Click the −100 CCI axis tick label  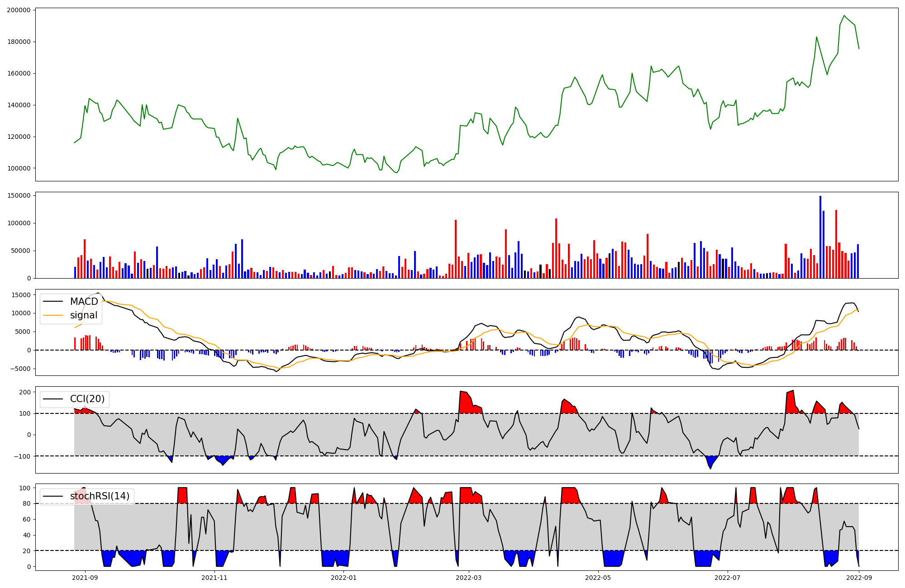[22, 456]
